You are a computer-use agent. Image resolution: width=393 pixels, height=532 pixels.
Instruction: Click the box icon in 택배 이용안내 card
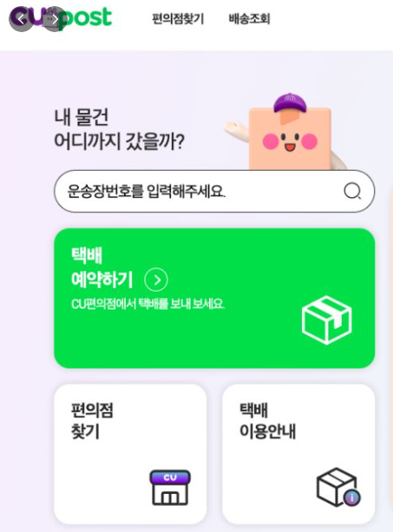click(x=337, y=487)
